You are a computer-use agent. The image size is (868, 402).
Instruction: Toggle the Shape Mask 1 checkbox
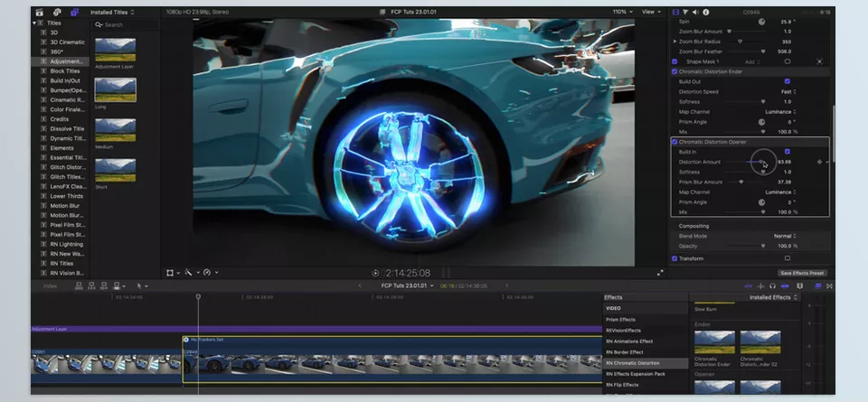coord(675,61)
